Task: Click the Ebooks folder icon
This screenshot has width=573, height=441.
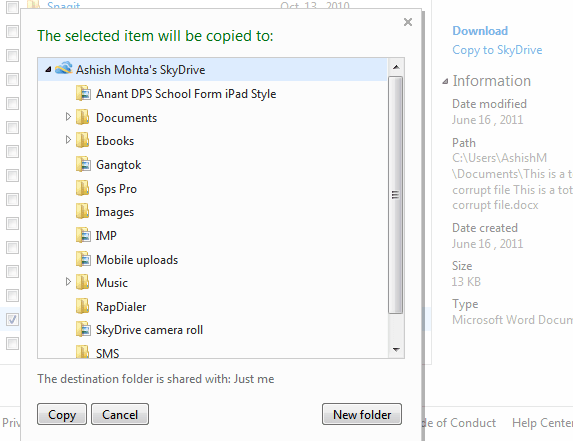Action: (x=83, y=140)
